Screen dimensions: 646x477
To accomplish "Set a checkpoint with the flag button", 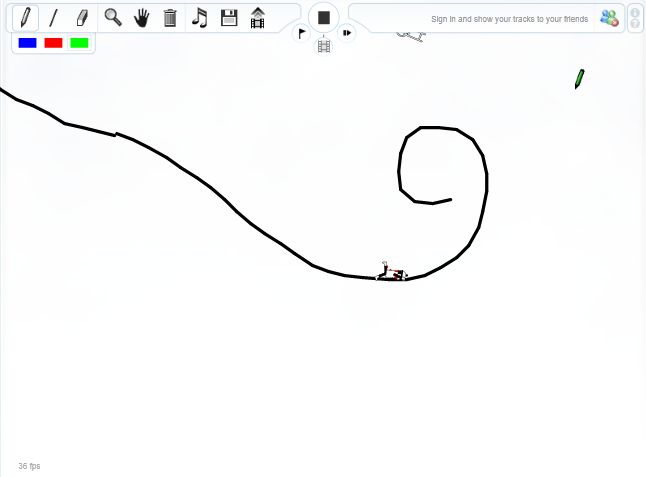I will (302, 33).
